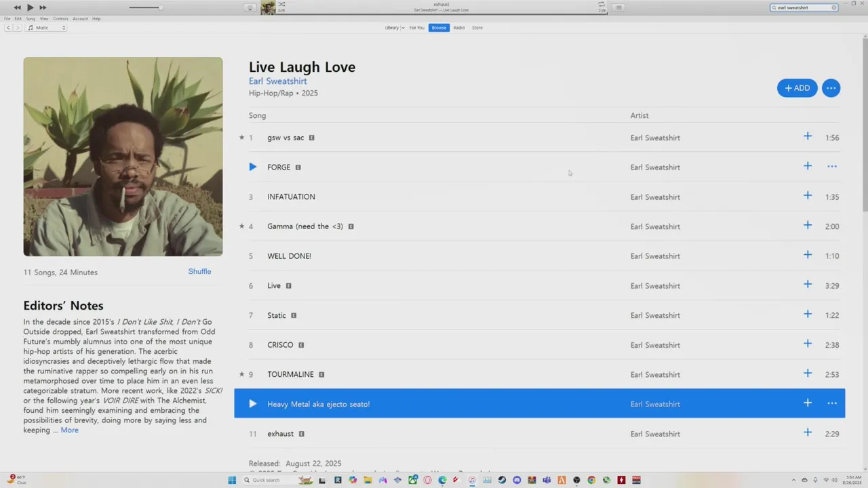868x488 pixels.
Task: Add INFATUATION with plus icon
Action: click(x=808, y=196)
